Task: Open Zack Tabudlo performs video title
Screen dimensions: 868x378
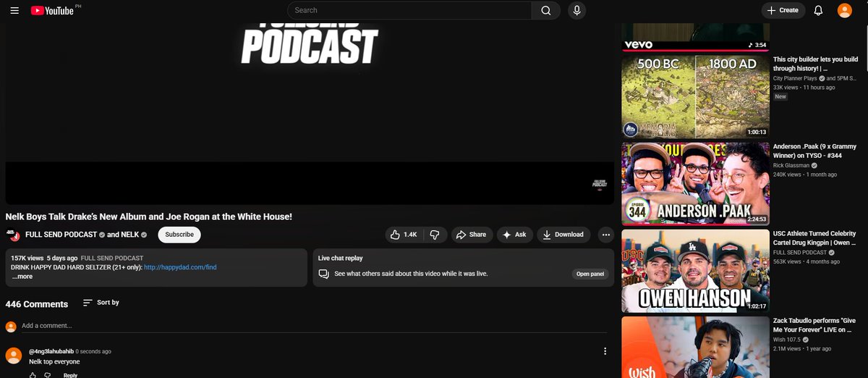Action: tap(815, 325)
